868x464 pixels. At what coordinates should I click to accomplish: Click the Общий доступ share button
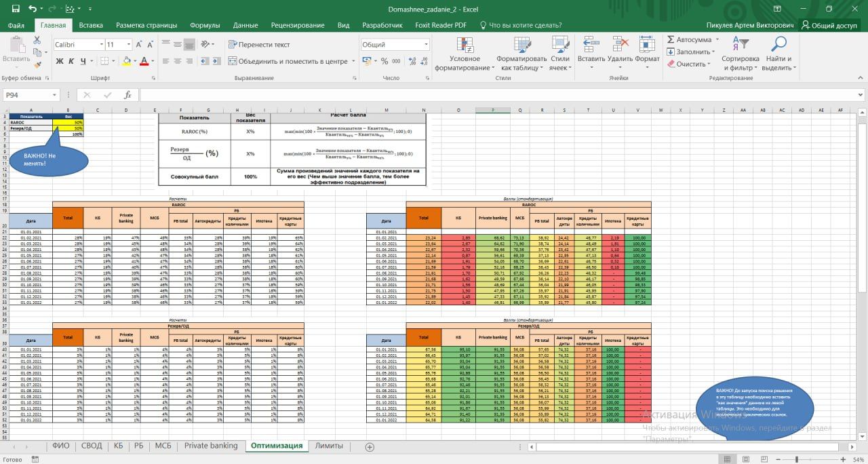[829, 25]
